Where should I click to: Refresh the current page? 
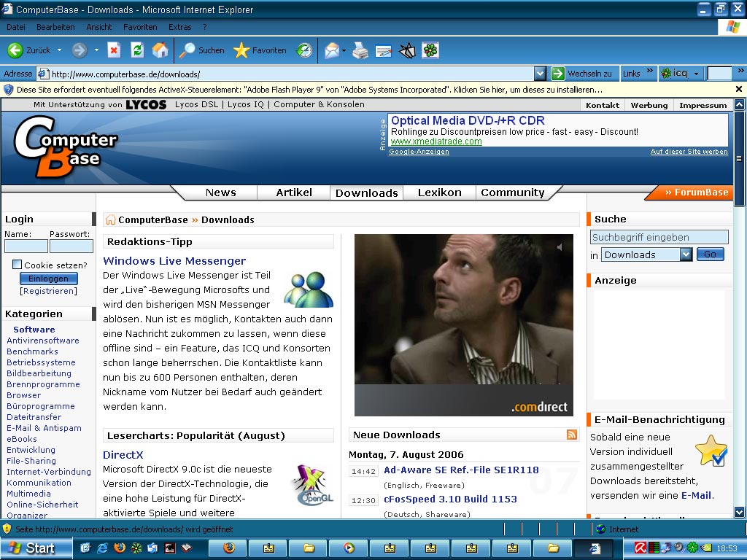[x=137, y=50]
